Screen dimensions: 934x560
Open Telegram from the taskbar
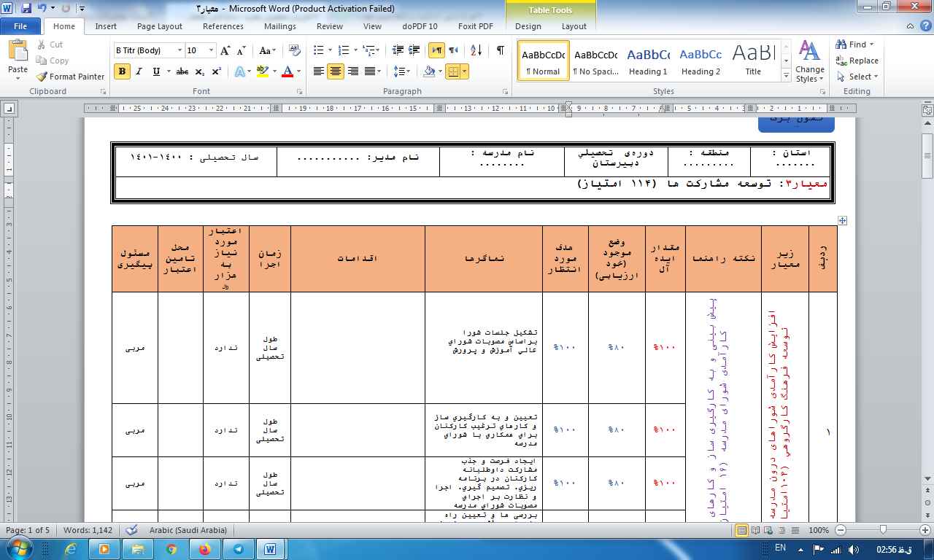click(237, 549)
